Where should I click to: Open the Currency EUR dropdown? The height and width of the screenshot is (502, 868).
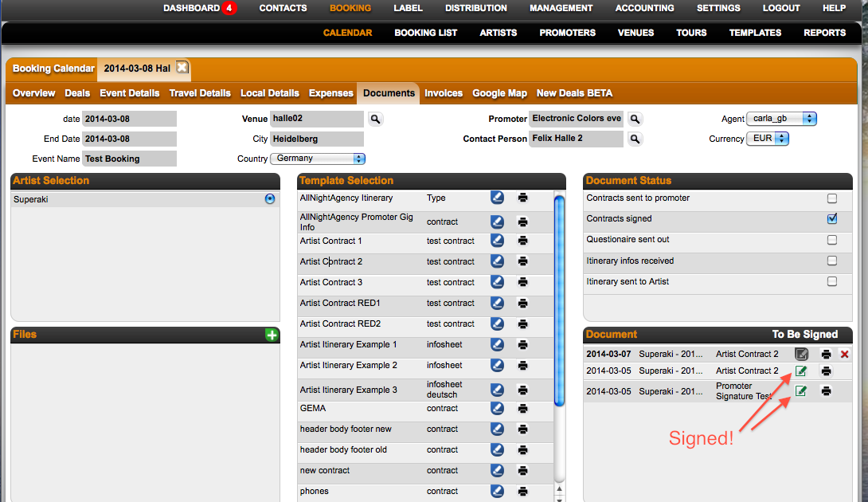[768, 139]
